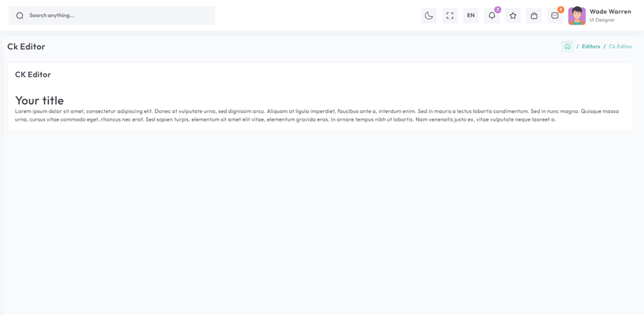Viewport: 644px width, 315px height.
Task: Go to home via breadcrumb house icon
Action: click(x=567, y=47)
